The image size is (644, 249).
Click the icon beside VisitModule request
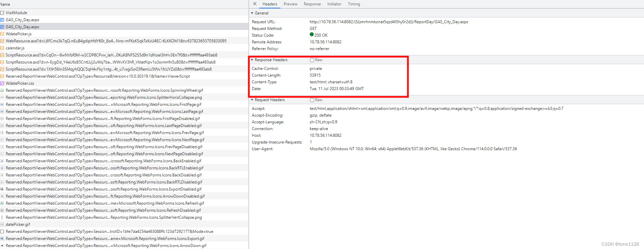[x=2, y=13]
